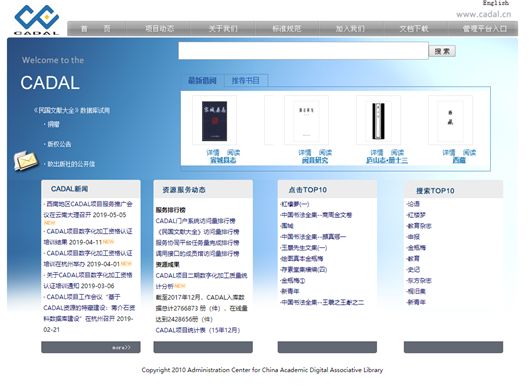Open CADAL项目二期数字化加工质量统计分析 link

coord(201,281)
